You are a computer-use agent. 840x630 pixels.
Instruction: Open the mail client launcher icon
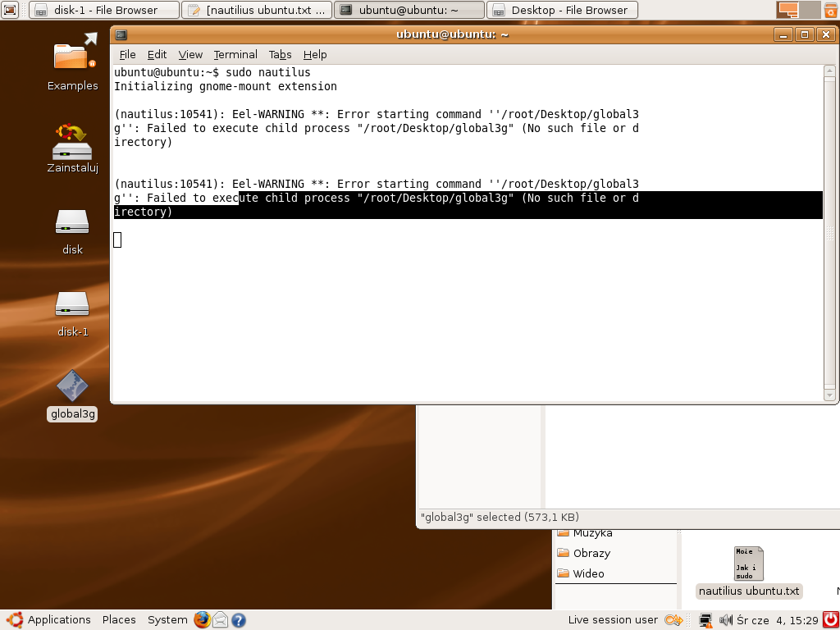220,620
